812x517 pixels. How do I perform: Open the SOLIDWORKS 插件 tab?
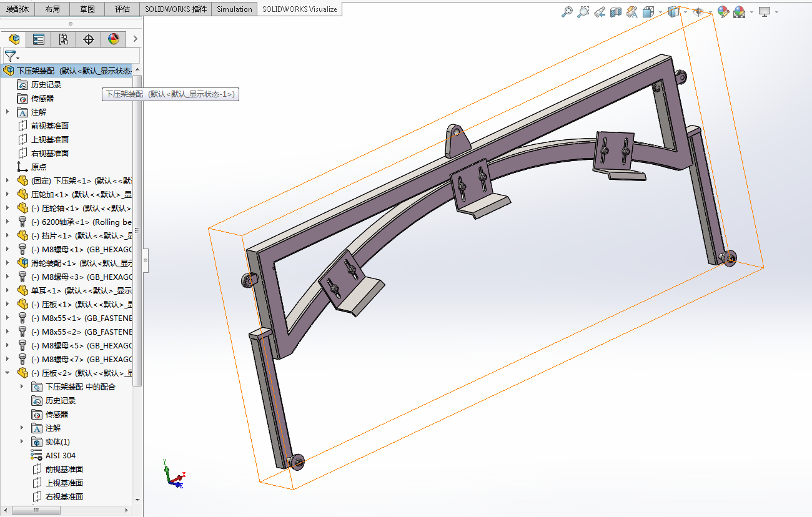click(x=176, y=9)
